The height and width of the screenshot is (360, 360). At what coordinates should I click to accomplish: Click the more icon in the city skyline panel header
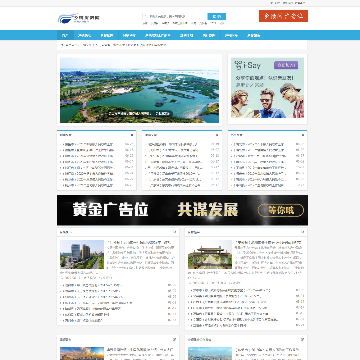(x=302, y=339)
